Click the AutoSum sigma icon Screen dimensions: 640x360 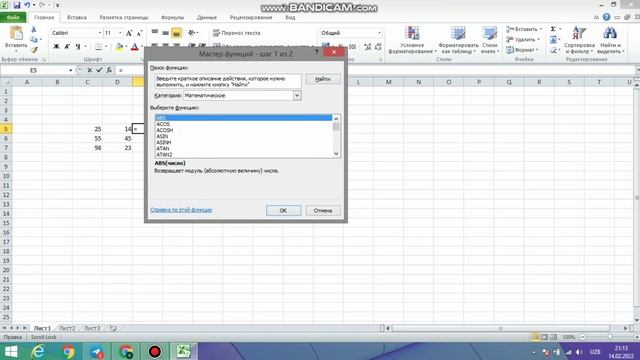[553, 29]
